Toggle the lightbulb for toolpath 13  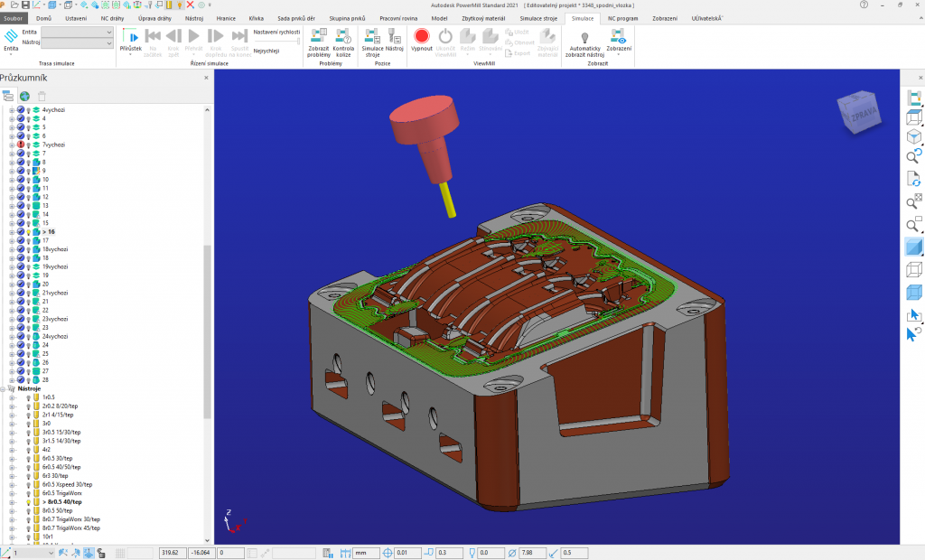coord(28,206)
